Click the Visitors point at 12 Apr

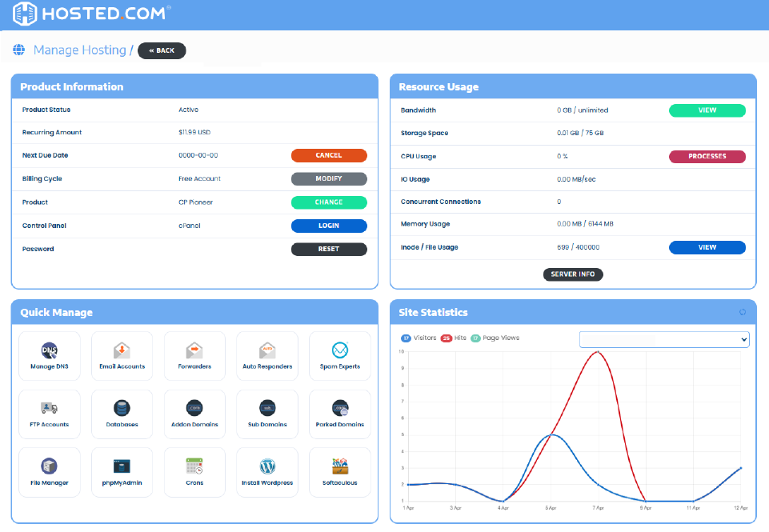click(740, 468)
